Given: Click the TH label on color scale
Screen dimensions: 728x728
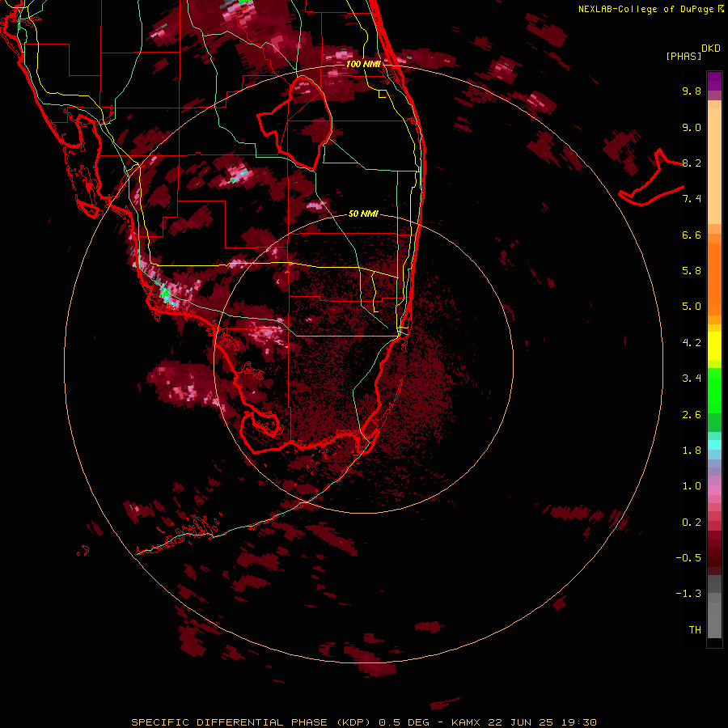Looking at the screenshot, I should pos(695,630).
